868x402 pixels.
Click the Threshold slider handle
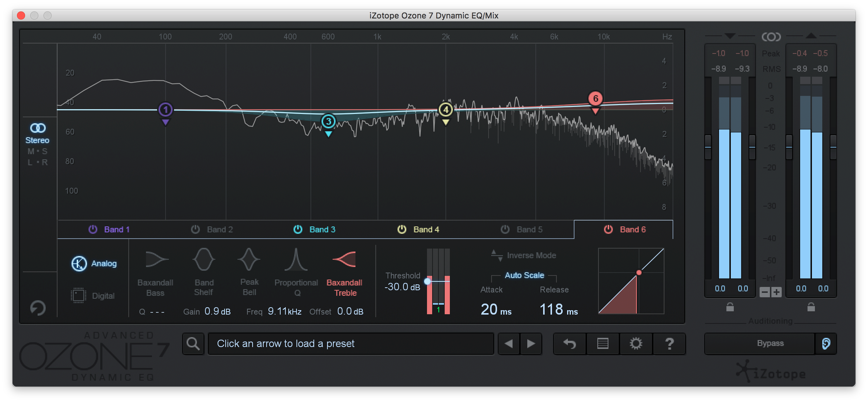pos(427,281)
